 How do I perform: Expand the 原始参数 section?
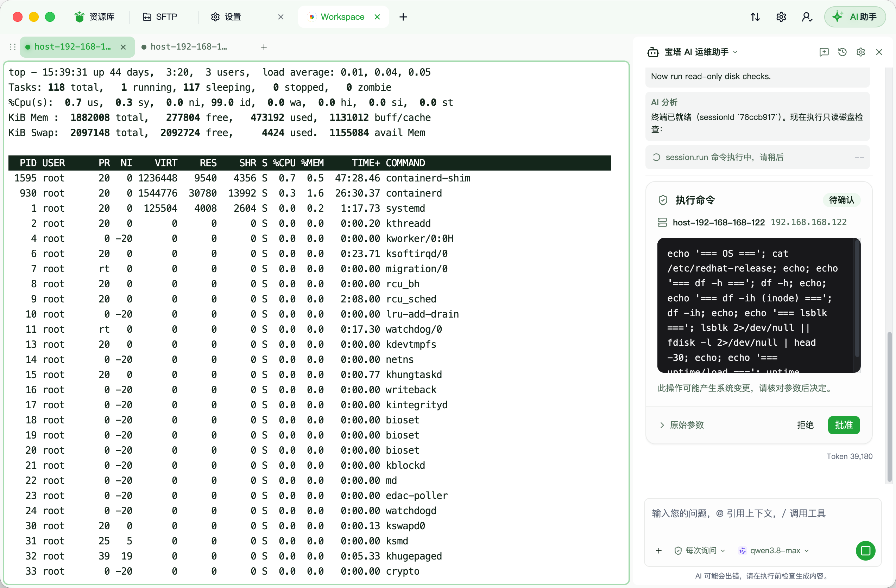point(682,425)
